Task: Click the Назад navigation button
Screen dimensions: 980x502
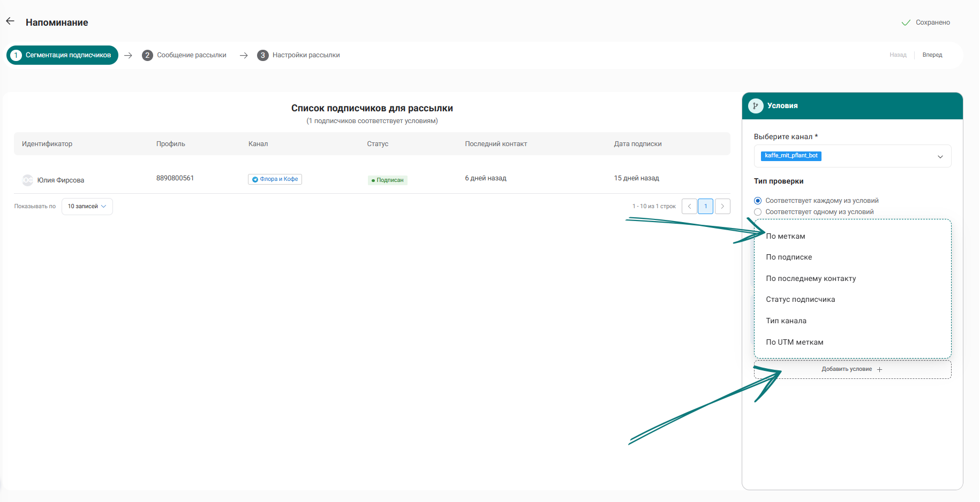Action: tap(898, 55)
